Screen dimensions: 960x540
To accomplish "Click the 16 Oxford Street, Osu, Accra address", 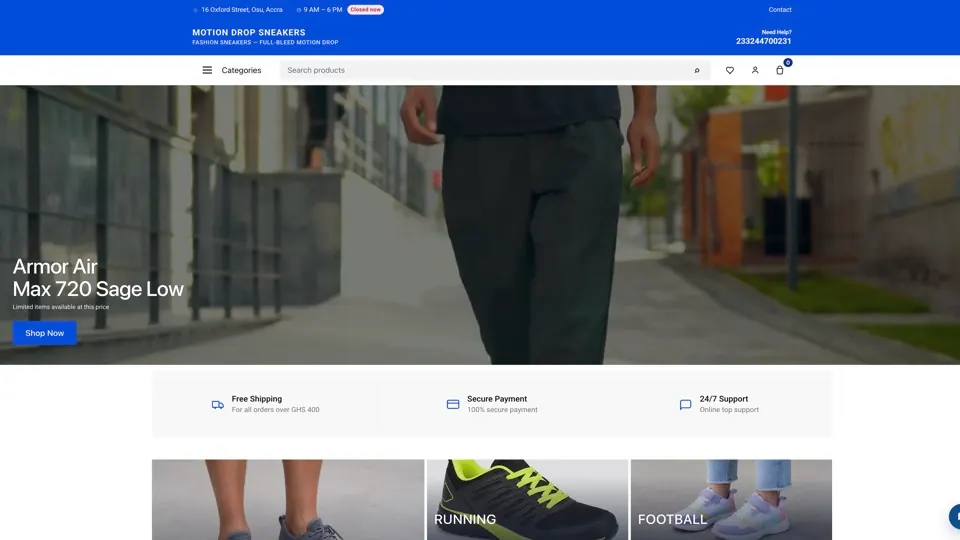I will point(242,10).
